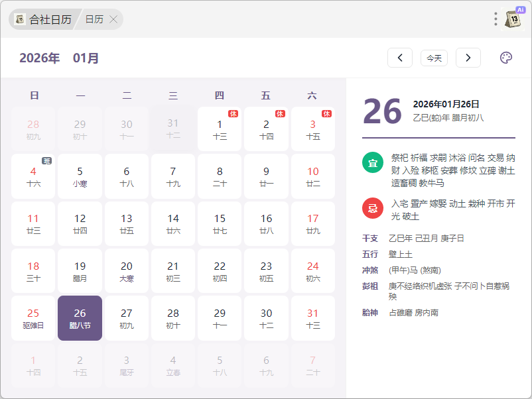Screen dimensions: 532x399
Task: Open the 2026年 year selector
Action: pyautogui.click(x=40, y=58)
